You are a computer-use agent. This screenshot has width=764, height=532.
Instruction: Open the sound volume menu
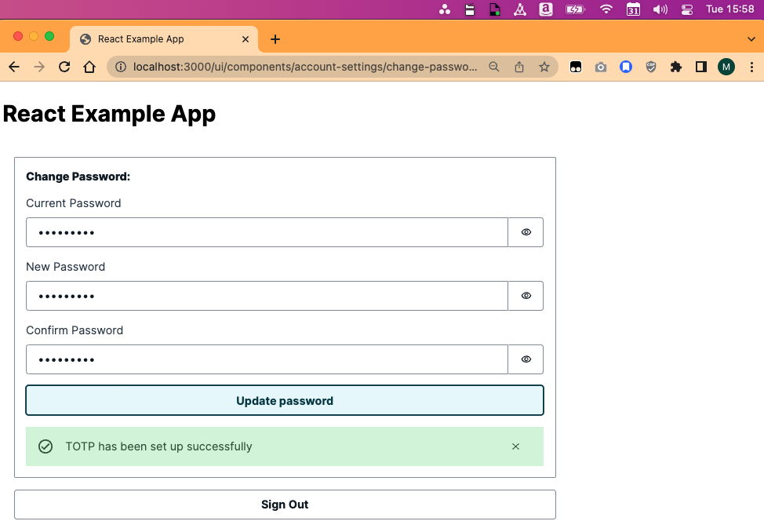[x=660, y=9]
